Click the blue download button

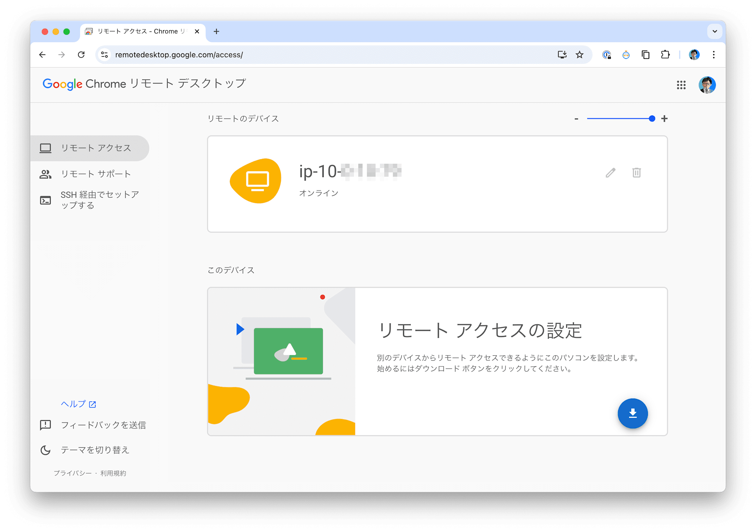tap(633, 413)
